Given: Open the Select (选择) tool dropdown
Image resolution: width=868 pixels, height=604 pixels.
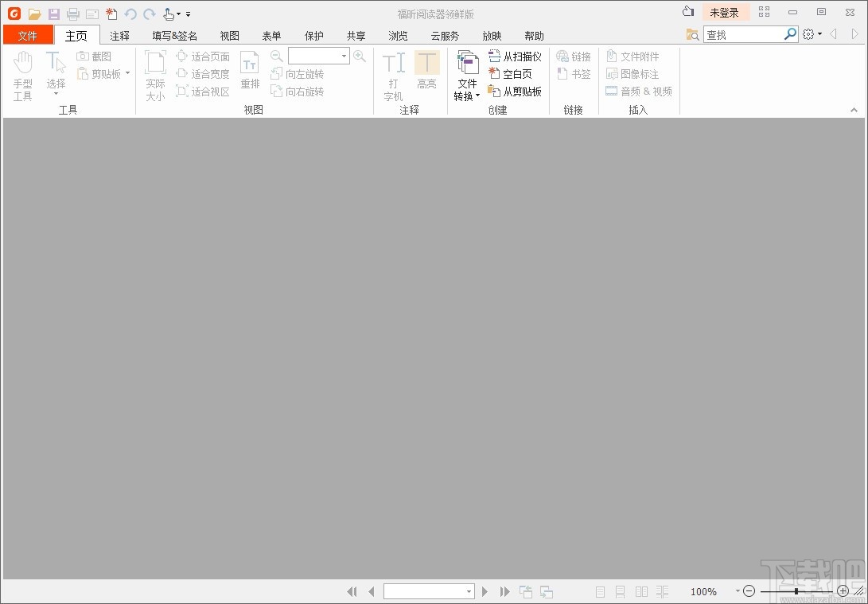Looking at the screenshot, I should (56, 95).
